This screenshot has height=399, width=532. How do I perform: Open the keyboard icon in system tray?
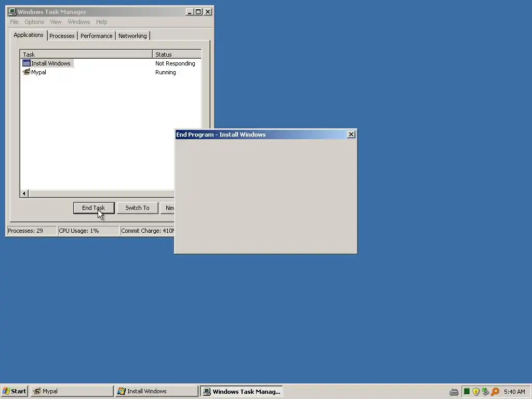[454, 392]
